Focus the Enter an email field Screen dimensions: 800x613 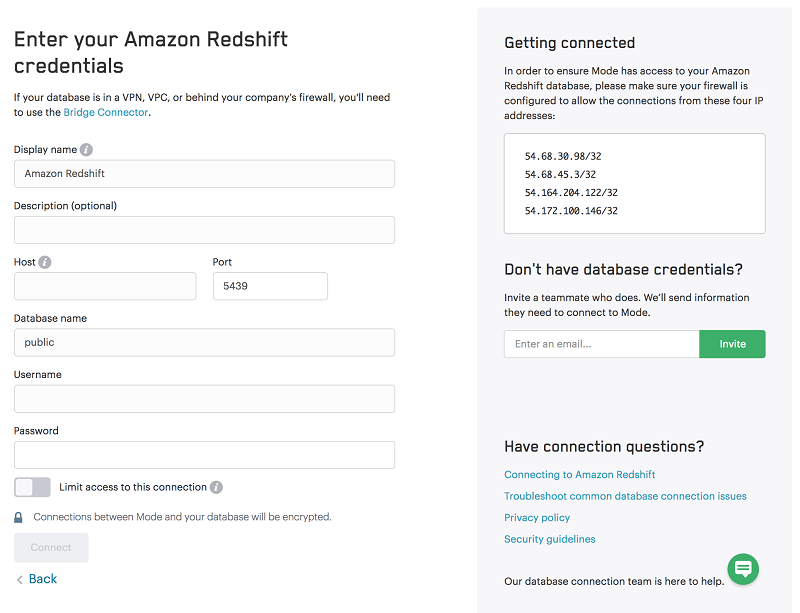pyautogui.click(x=601, y=344)
